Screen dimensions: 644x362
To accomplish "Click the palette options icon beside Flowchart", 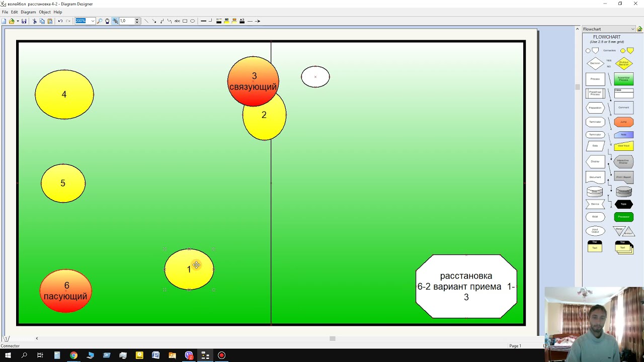I will 639,29.
